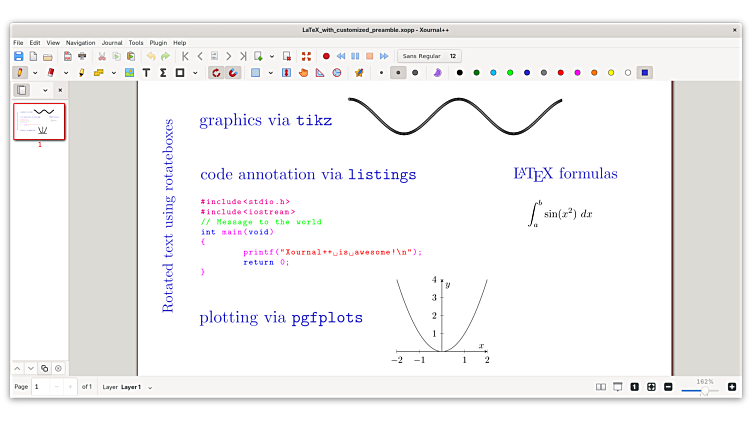Toggle fullscreen mode icon
The image size is (752, 423).
click(x=306, y=56)
